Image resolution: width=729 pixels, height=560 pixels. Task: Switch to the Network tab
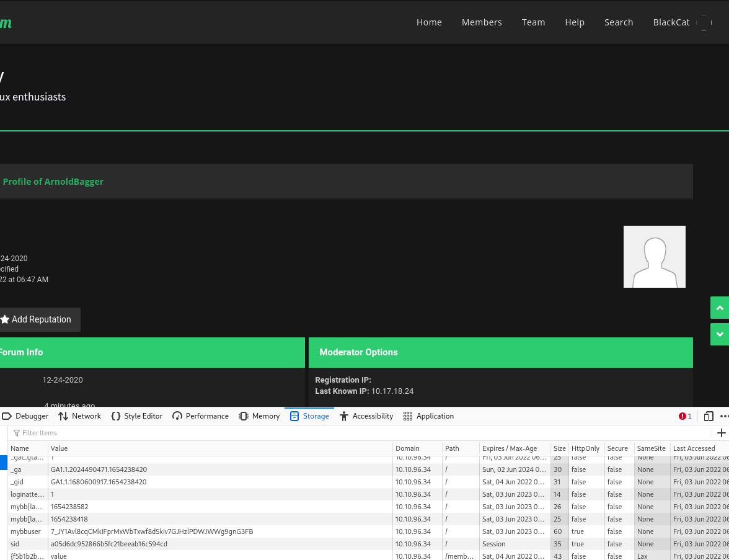(x=79, y=416)
